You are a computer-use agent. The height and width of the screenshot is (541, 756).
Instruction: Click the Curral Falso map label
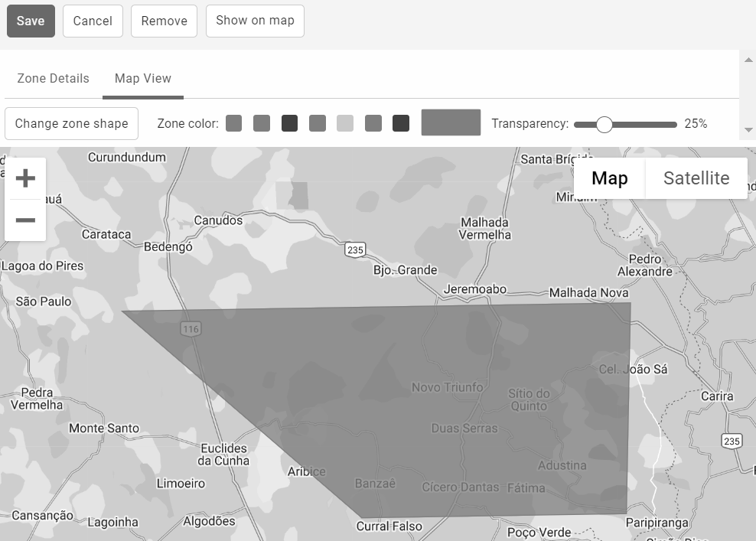tap(389, 526)
